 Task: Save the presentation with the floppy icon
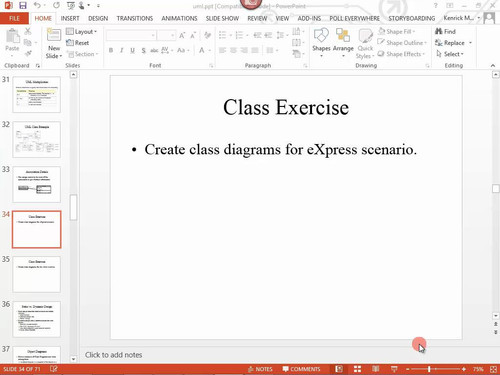[x=23, y=5]
